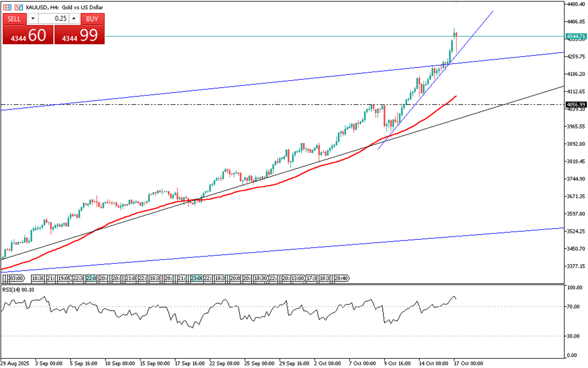
Task: Select the 03:00 event marker on timeline
Action: 16,278
